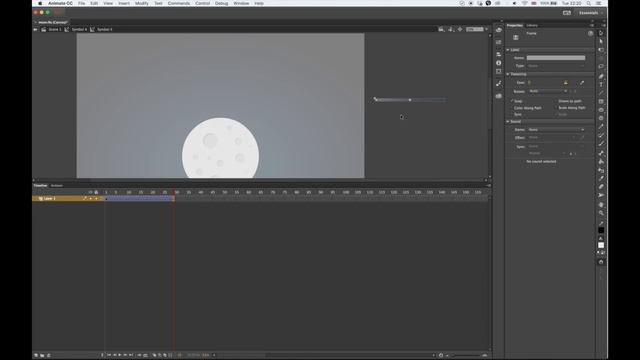Viewport: 640px width, 360px height.
Task: Click stroke color swatch in Tools panel
Action: pos(601,230)
